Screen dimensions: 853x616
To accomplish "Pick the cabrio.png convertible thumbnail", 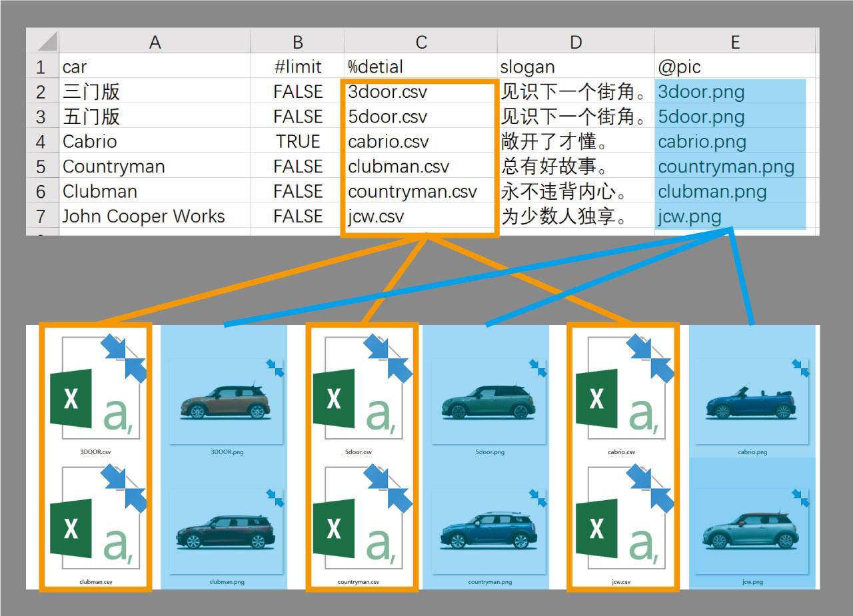I will click(x=752, y=402).
